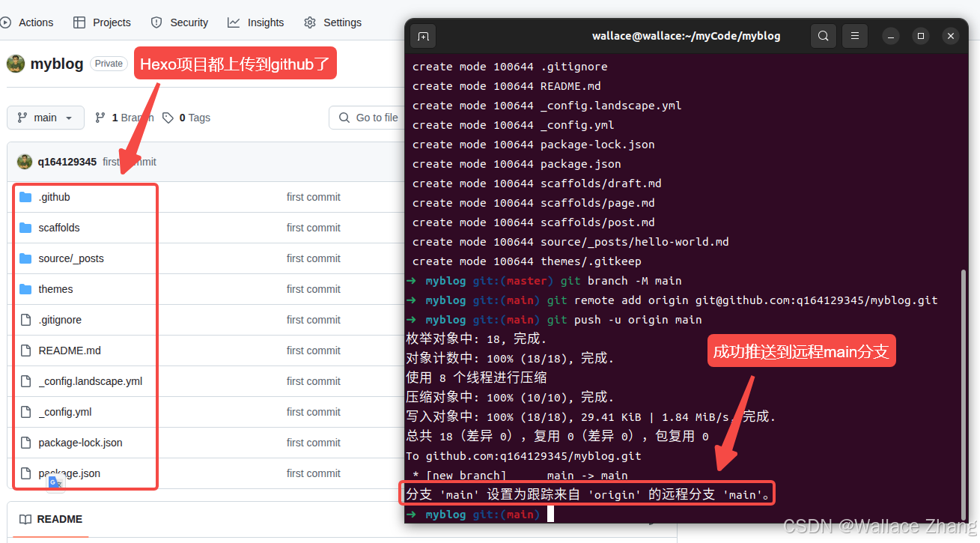Open the q164129345 author link
The width and height of the screenshot is (980, 543).
[67, 162]
